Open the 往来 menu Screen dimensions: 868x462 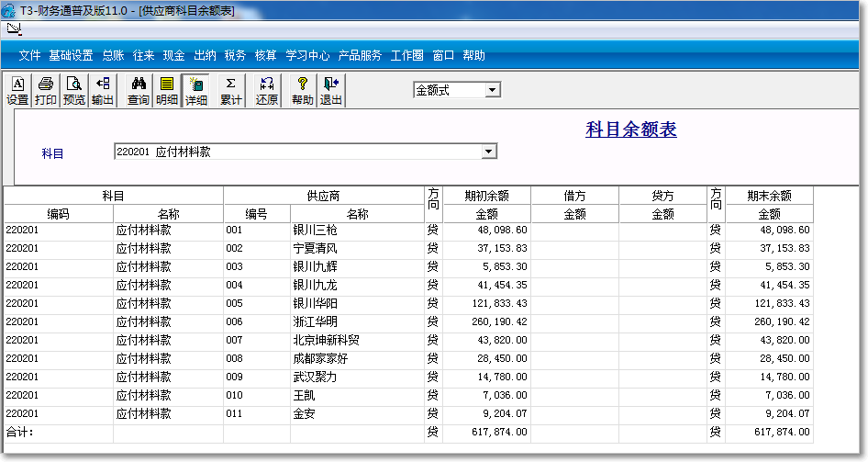click(x=143, y=55)
